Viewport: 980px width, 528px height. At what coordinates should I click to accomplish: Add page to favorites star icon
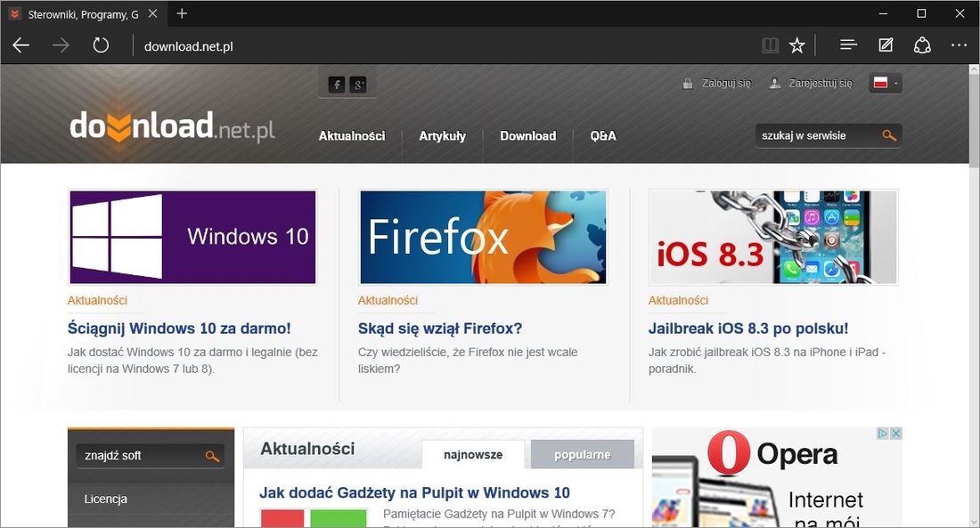(796, 45)
